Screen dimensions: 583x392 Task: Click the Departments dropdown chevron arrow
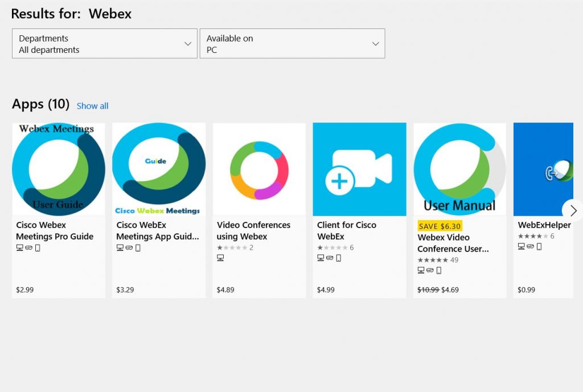tap(188, 44)
